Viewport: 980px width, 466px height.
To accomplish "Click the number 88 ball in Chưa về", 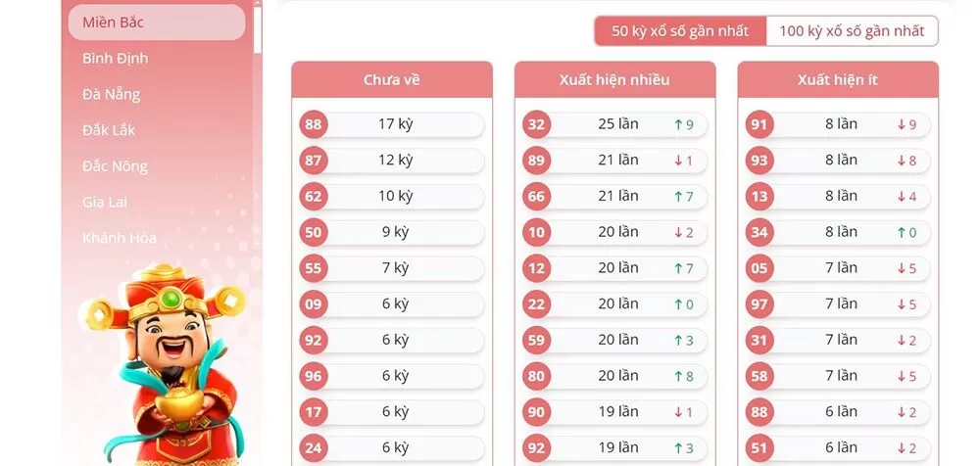I will pos(313,124).
